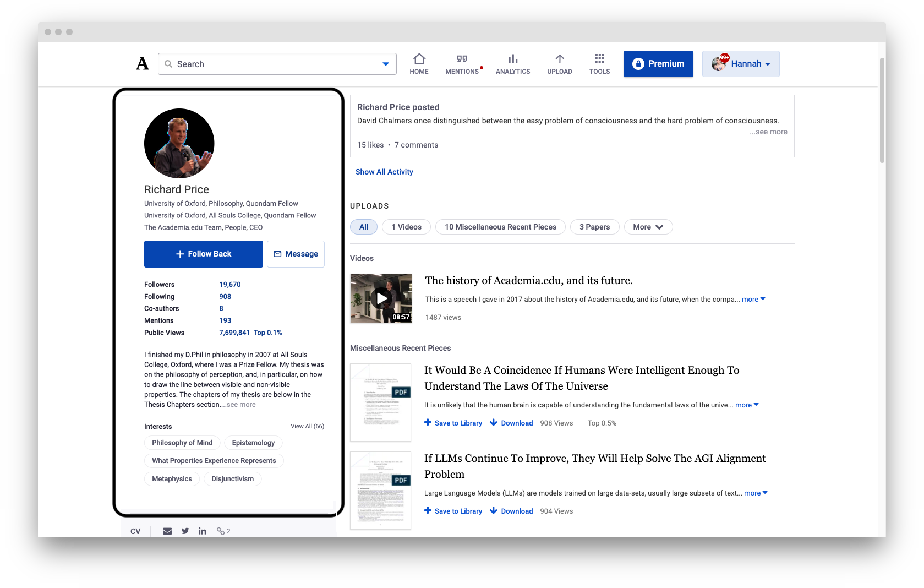Expand the More uploads filter
This screenshot has width=924, height=588.
(x=648, y=227)
